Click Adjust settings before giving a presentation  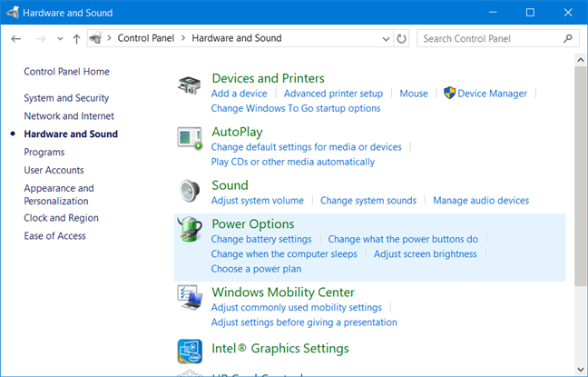(x=304, y=322)
